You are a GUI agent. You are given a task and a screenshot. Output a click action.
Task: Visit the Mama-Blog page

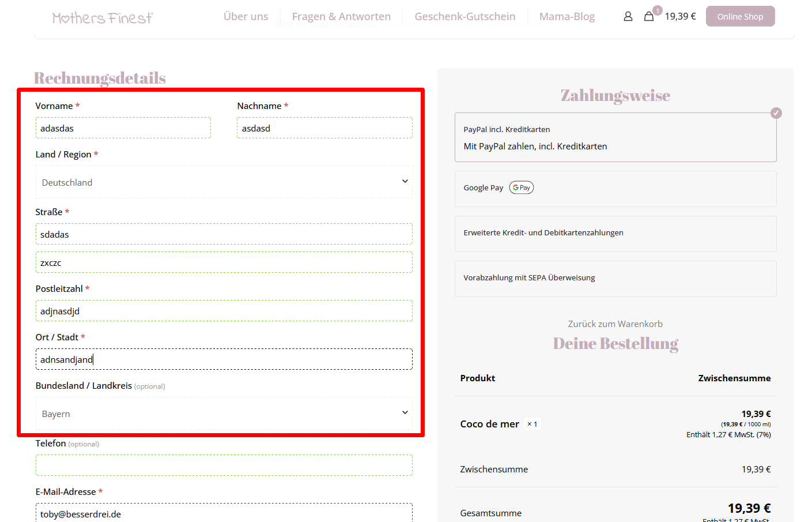566,17
